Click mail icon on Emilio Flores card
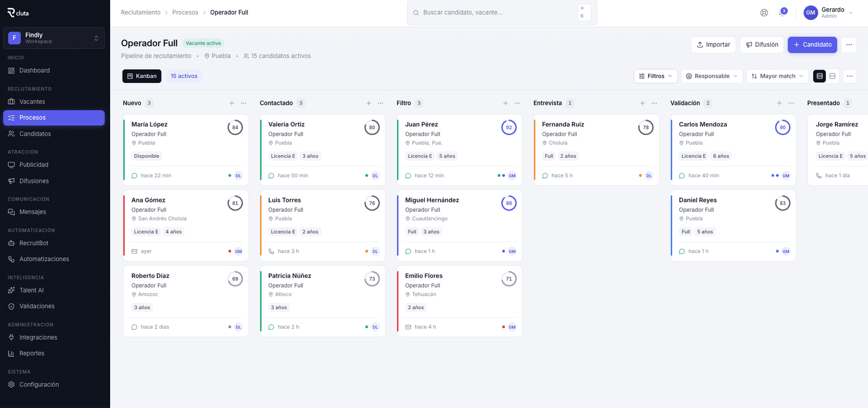 tap(409, 327)
